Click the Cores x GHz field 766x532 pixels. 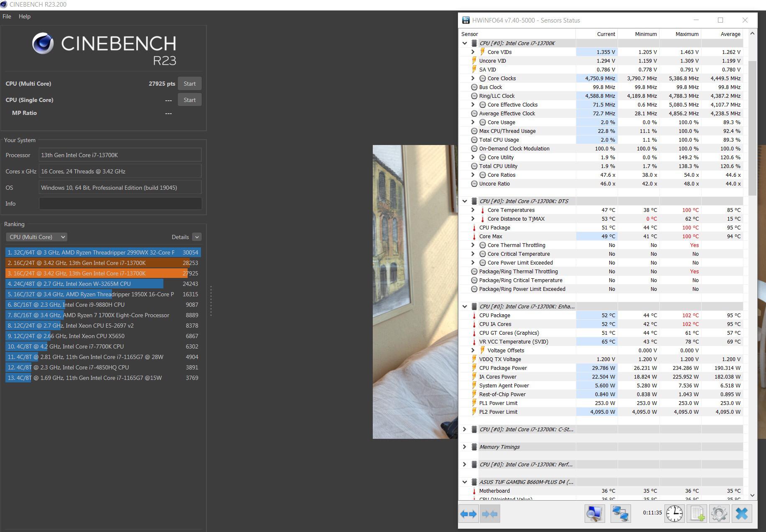point(120,171)
